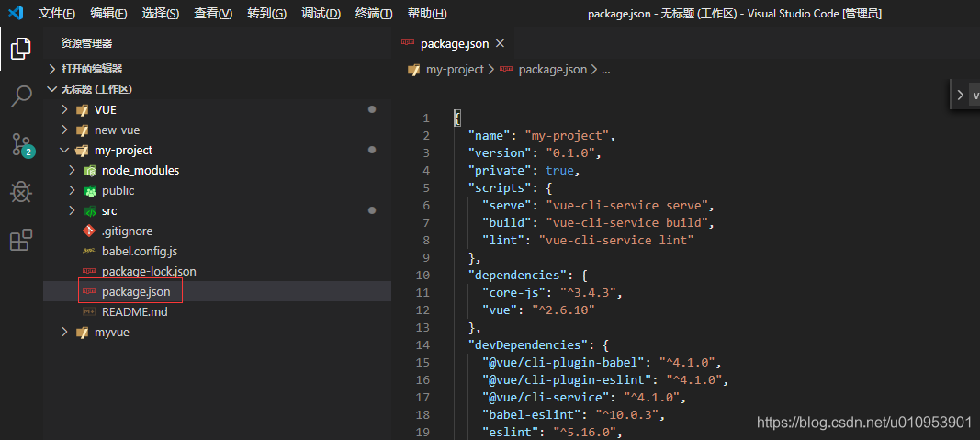Open the 转到(G) menu

pos(267,13)
